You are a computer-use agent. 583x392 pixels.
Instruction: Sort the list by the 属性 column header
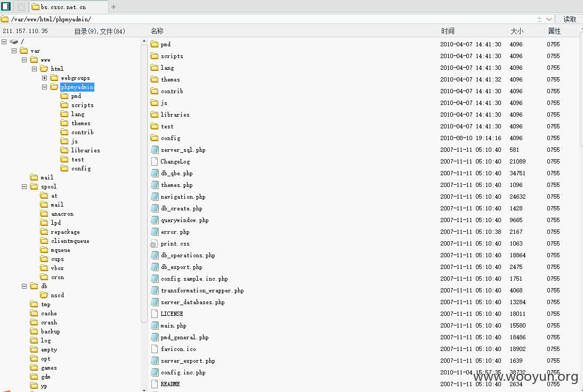[554, 31]
